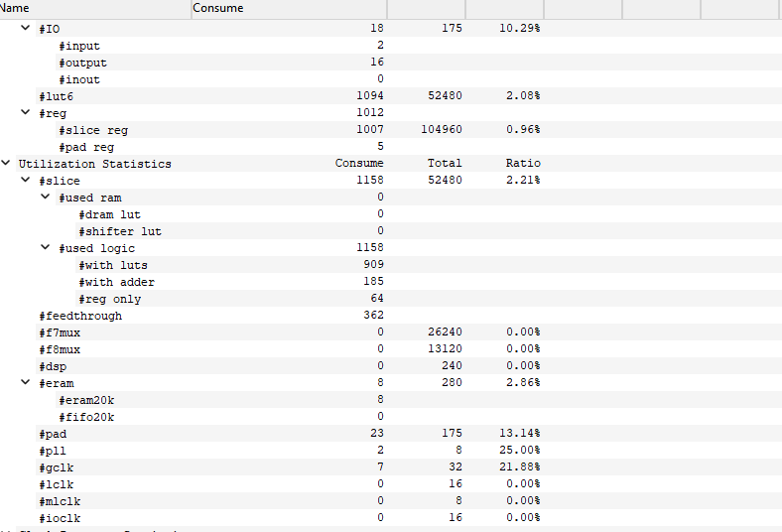Collapse the #reg tree node arrow

pyautogui.click(x=26, y=113)
